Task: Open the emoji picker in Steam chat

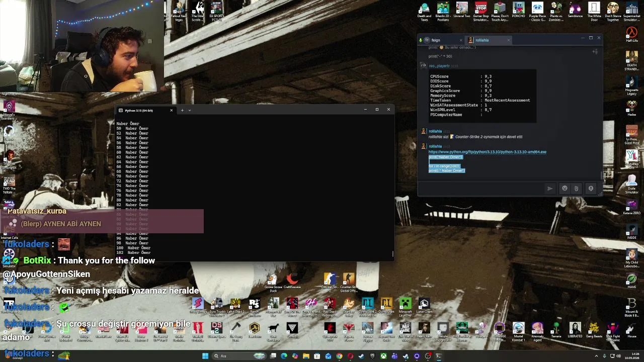Action: click(x=565, y=189)
